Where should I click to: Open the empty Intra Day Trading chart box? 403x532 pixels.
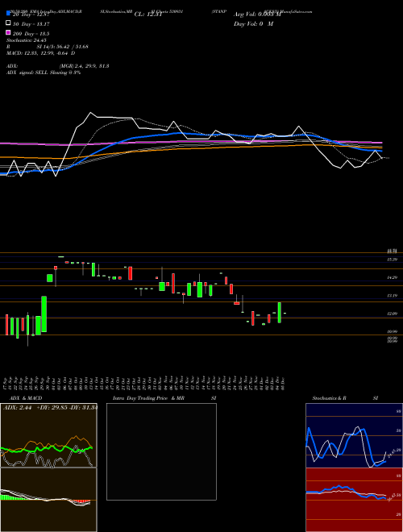coord(161,451)
